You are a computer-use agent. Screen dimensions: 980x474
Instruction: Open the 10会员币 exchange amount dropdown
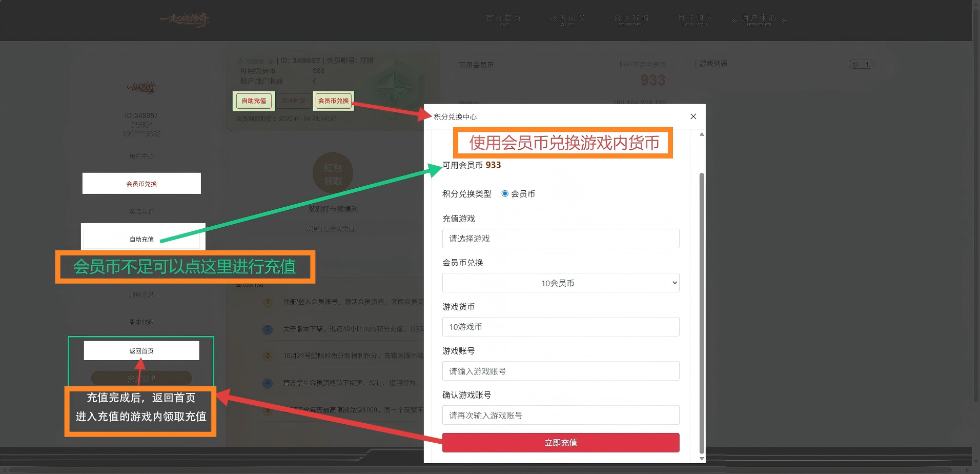pyautogui.click(x=560, y=283)
